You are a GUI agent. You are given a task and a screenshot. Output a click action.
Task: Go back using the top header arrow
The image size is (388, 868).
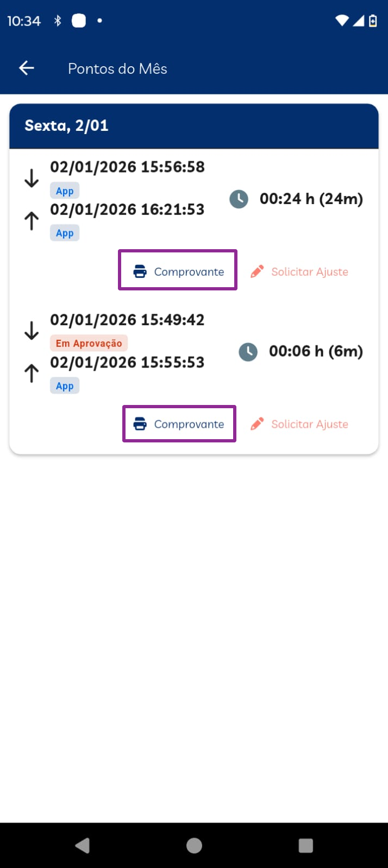(x=27, y=68)
